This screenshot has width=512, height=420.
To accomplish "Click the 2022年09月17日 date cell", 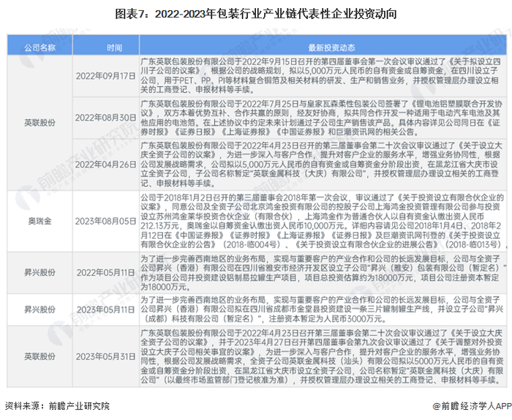I will pos(106,76).
